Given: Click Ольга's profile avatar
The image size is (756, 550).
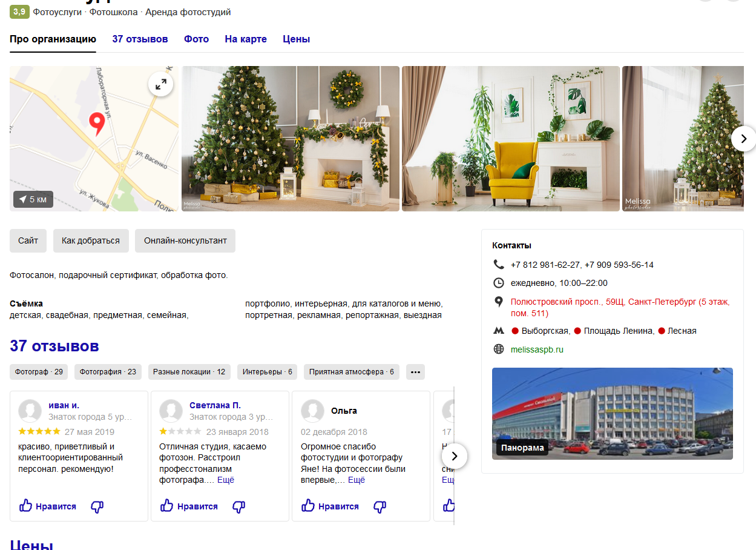Looking at the screenshot, I should click(312, 411).
